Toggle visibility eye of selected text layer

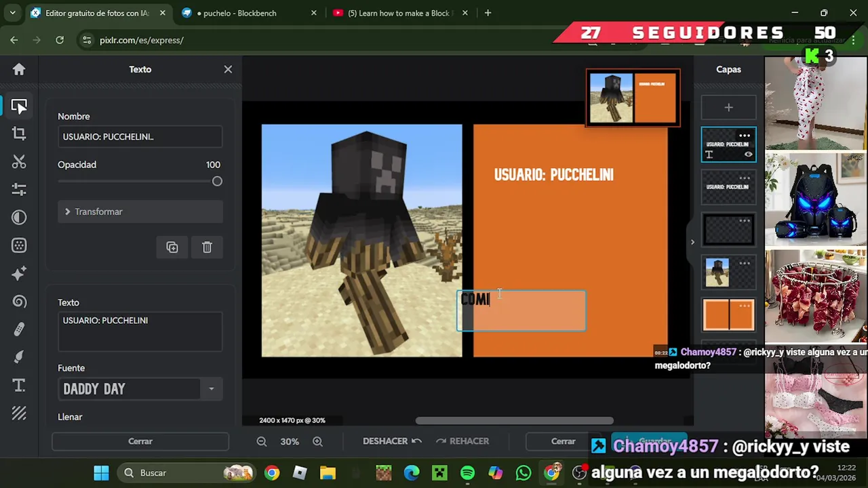click(748, 155)
